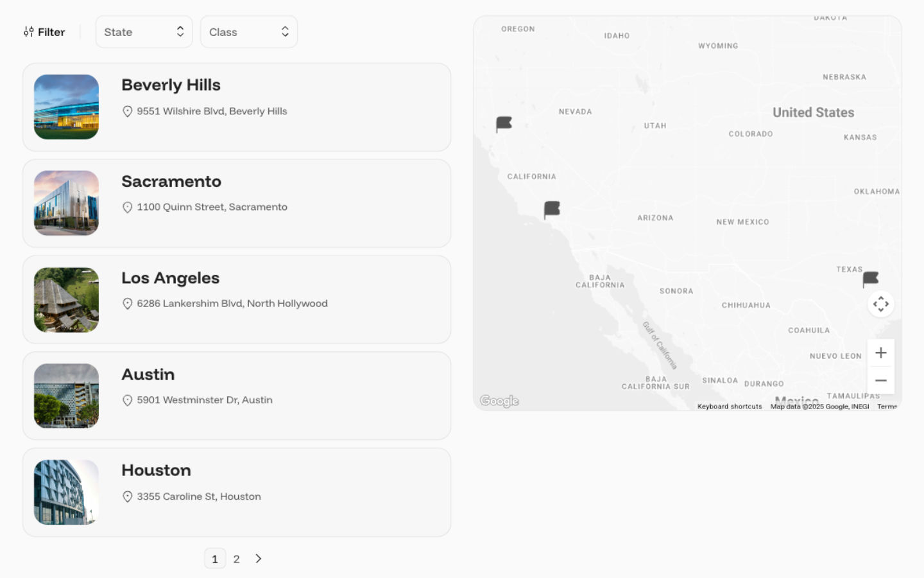This screenshot has width=924, height=578.
Task: Zoom out on the map
Action: (881, 381)
